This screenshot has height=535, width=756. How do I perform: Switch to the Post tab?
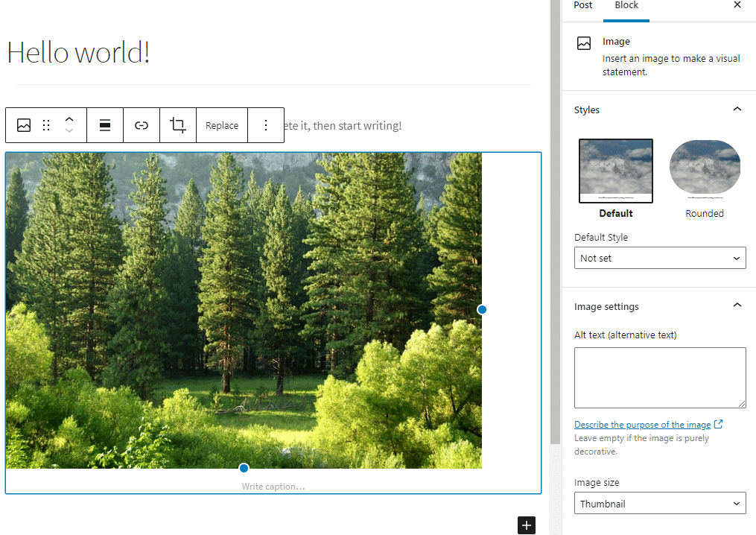tap(583, 6)
